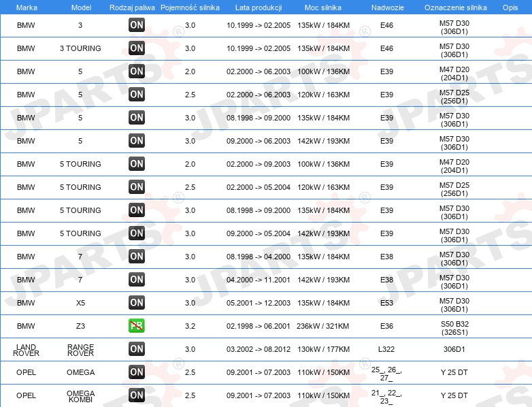Image resolution: width=532 pixels, height=407 pixels.
Task: Click '02.2000 -> 09.2003' production years
Action: pyautogui.click(x=259, y=164)
